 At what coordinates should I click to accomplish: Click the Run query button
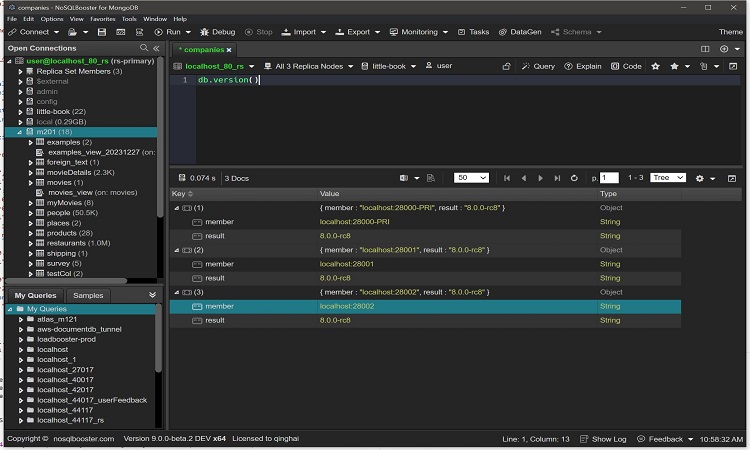click(166, 32)
